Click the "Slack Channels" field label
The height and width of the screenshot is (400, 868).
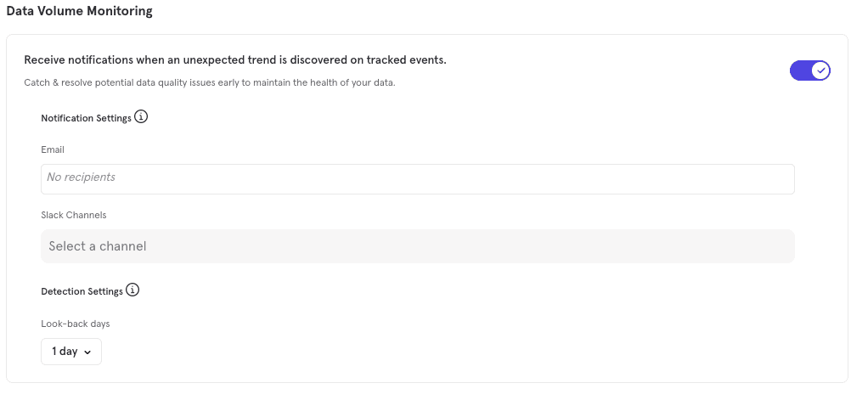tap(74, 215)
